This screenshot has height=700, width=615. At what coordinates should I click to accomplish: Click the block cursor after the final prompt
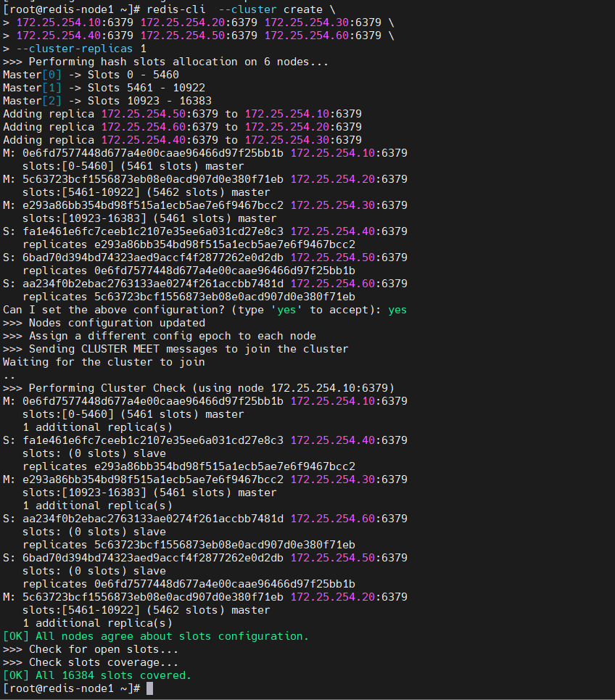pos(150,688)
